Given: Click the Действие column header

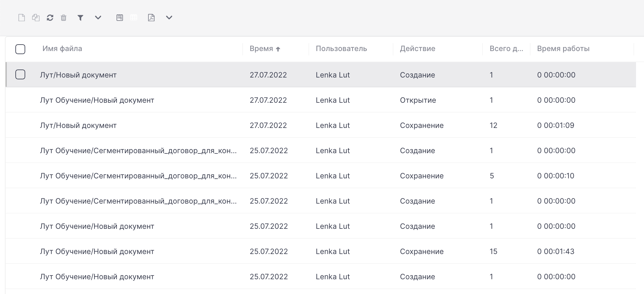Looking at the screenshot, I should [x=417, y=49].
